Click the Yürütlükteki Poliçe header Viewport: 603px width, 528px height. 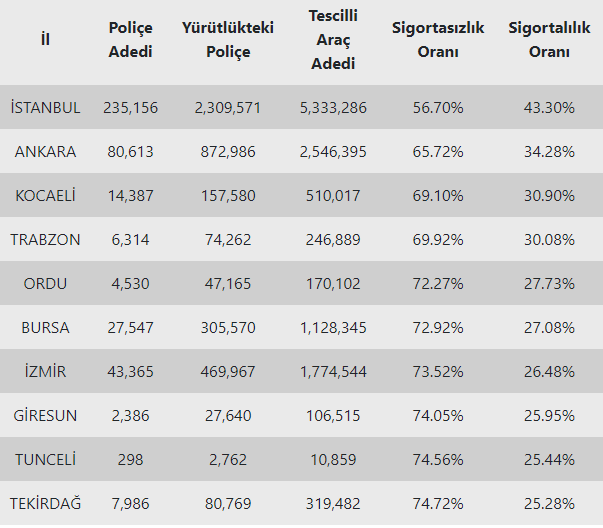pos(228,40)
